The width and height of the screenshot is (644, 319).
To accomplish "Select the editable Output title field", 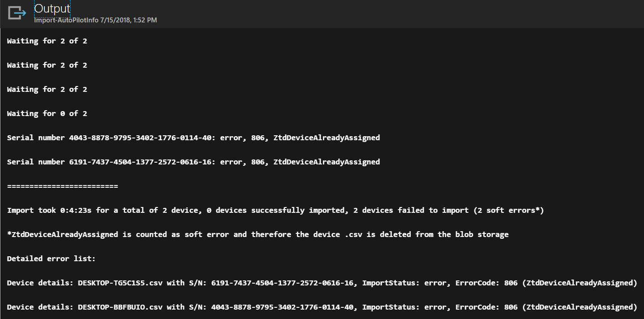I will [52, 8].
